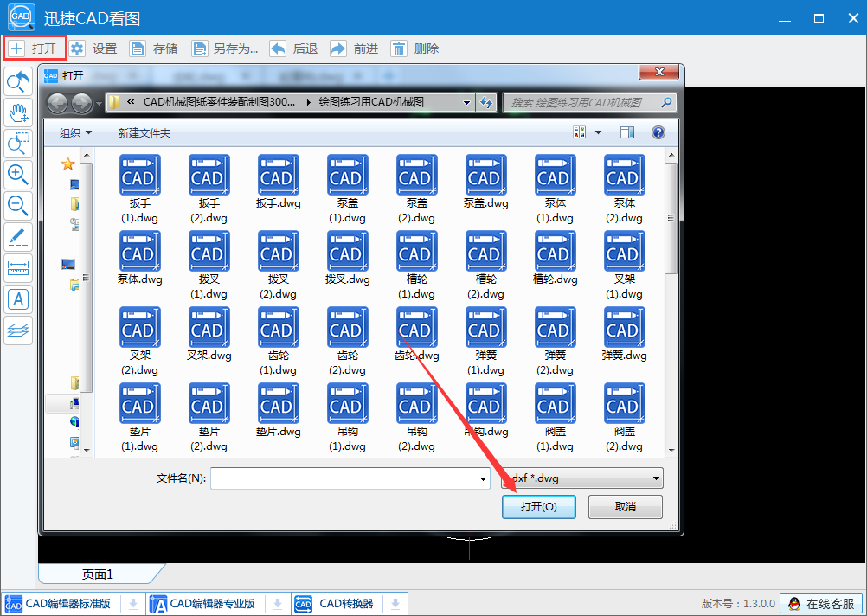Expand the view options dropdown arrow
This screenshot has height=616, width=867.
click(598, 132)
